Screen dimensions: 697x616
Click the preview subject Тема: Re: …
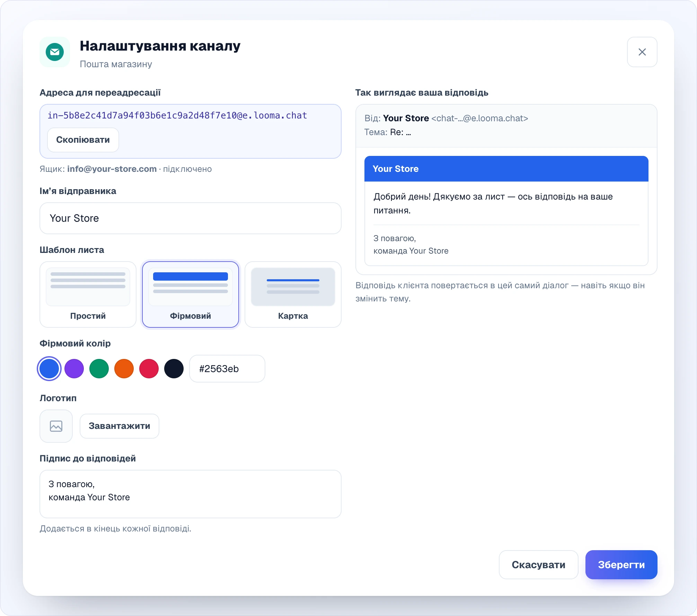[x=388, y=132]
